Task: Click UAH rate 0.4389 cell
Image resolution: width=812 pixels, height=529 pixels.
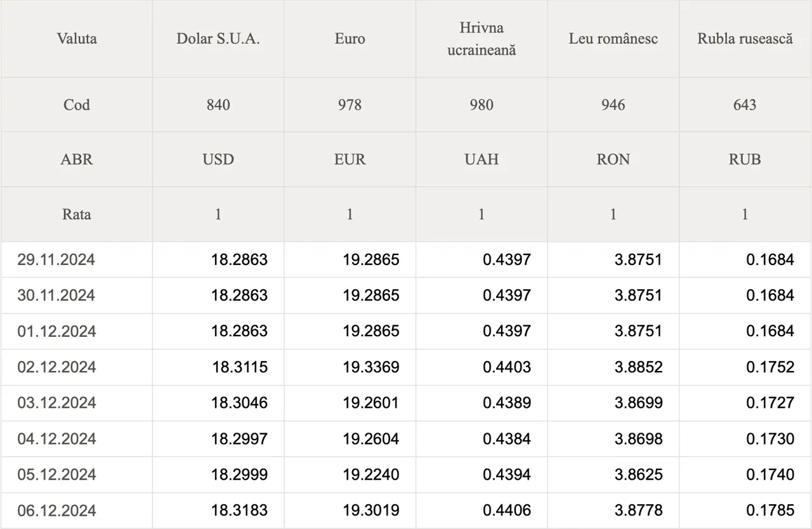Action: point(481,403)
